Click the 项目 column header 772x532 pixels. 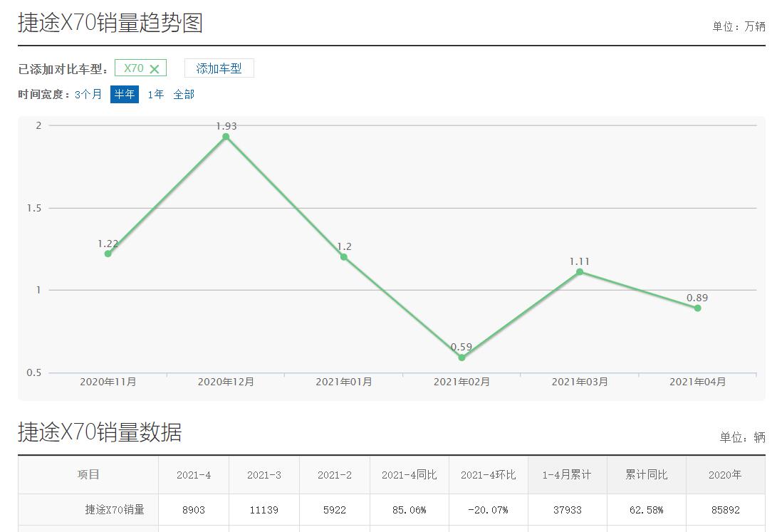click(x=88, y=474)
